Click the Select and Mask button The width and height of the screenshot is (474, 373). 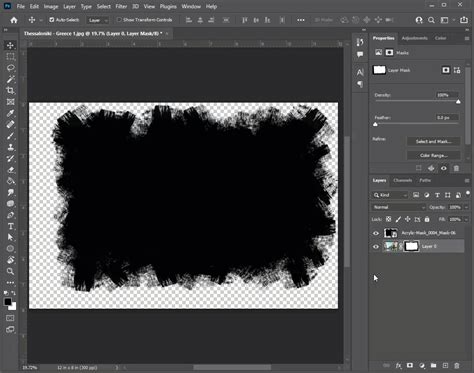(x=433, y=141)
